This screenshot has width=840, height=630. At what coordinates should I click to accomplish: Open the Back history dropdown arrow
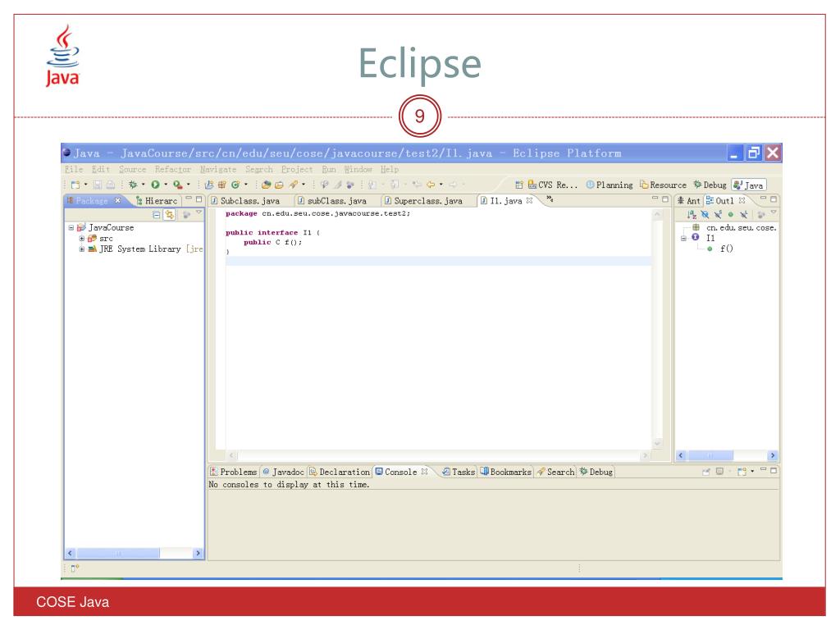tap(441, 185)
